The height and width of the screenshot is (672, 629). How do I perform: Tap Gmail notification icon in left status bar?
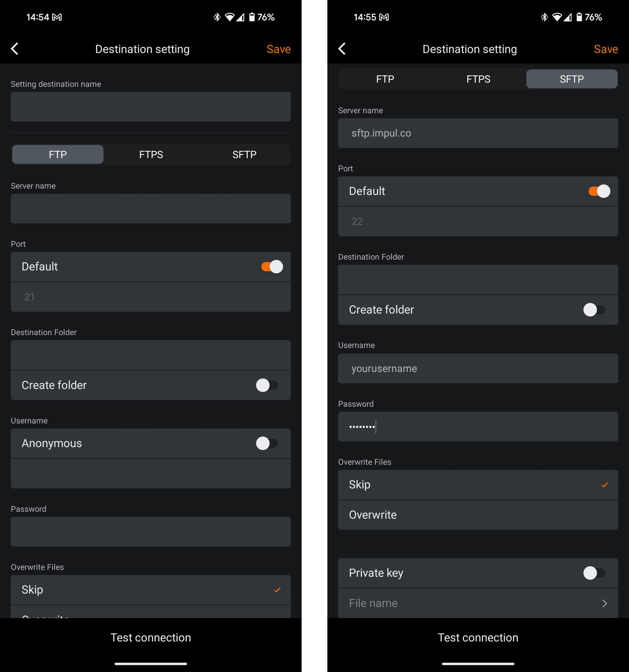[57, 17]
